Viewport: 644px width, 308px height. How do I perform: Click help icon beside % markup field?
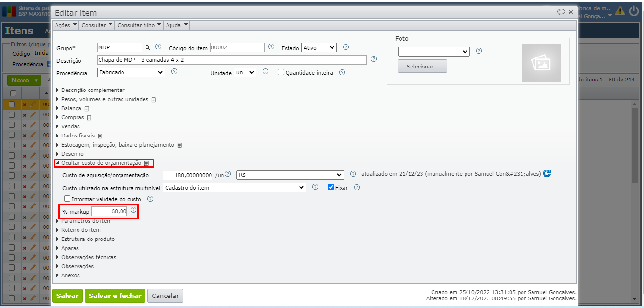[x=133, y=210]
